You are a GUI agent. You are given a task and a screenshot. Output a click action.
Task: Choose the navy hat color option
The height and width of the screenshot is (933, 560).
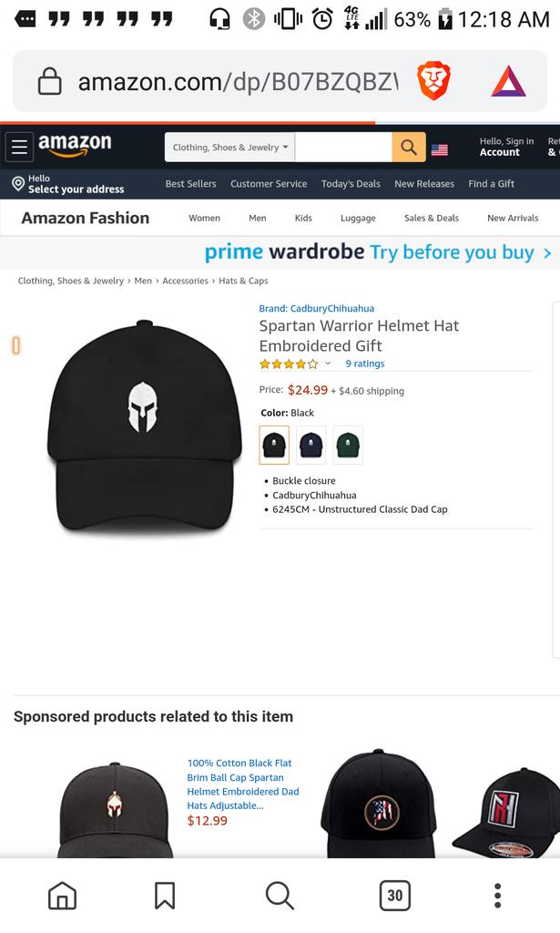point(311,445)
